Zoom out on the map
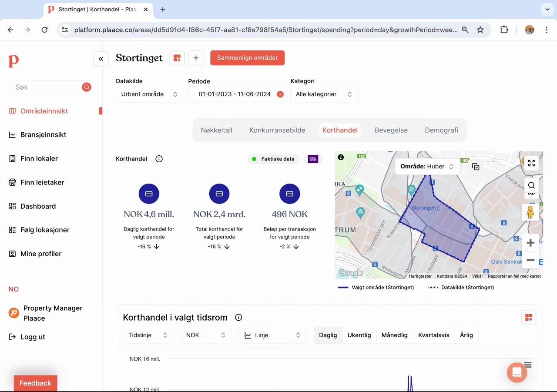This screenshot has width=557, height=392. click(530, 260)
